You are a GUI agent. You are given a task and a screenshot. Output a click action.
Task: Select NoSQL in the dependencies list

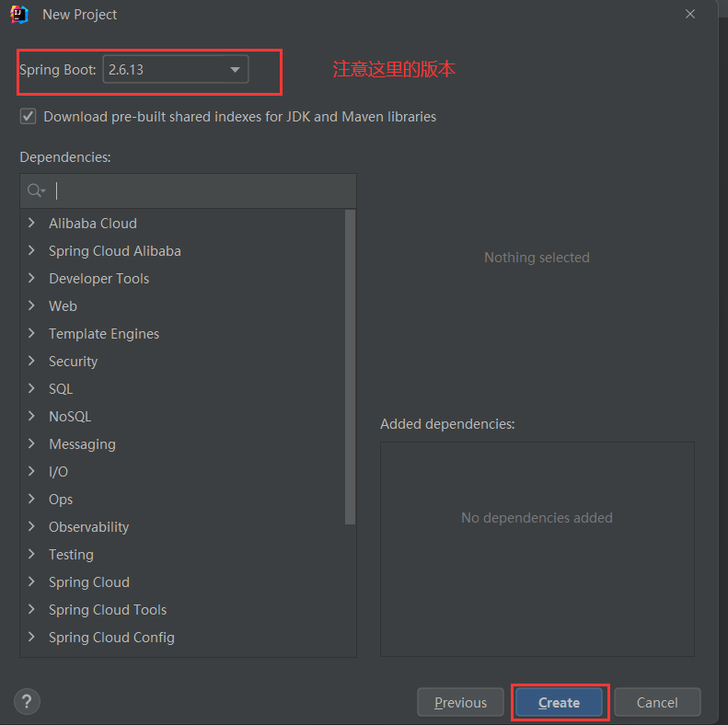pyautogui.click(x=70, y=417)
